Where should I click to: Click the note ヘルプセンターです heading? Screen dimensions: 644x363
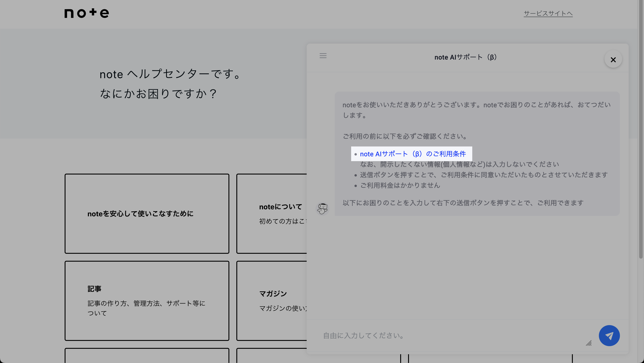point(170,74)
